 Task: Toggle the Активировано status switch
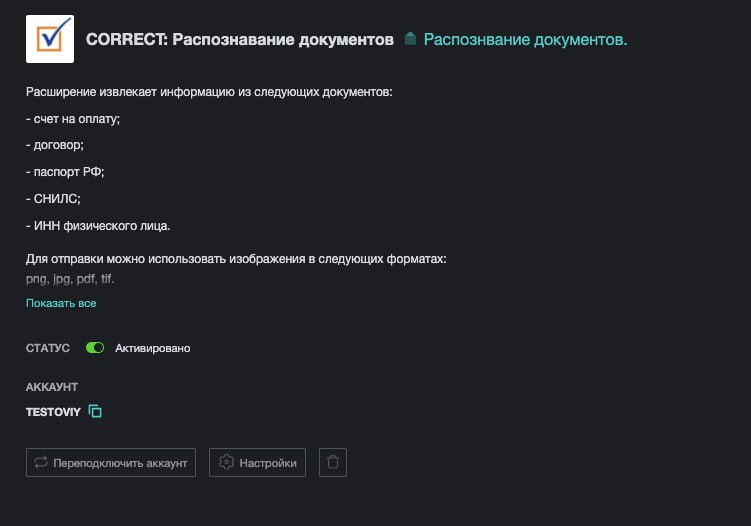pos(95,348)
